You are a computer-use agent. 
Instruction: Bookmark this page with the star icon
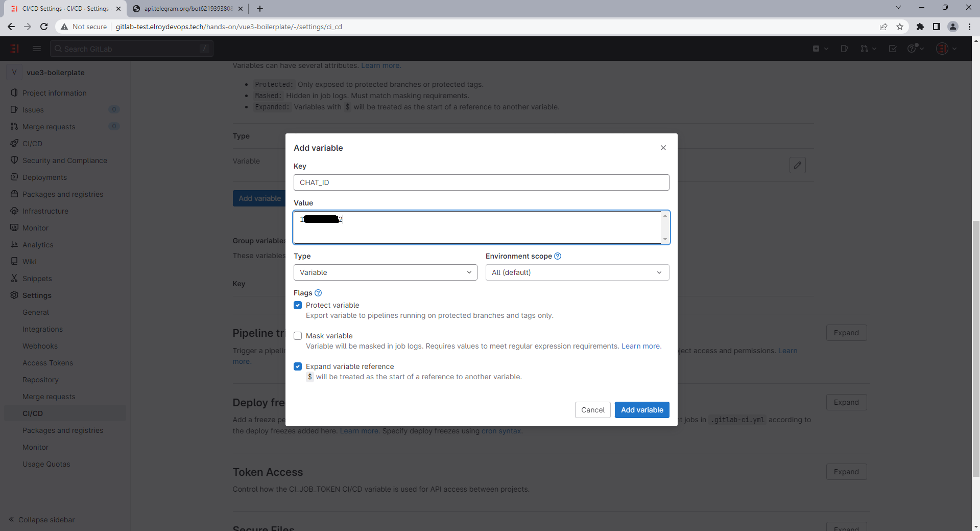pos(900,27)
